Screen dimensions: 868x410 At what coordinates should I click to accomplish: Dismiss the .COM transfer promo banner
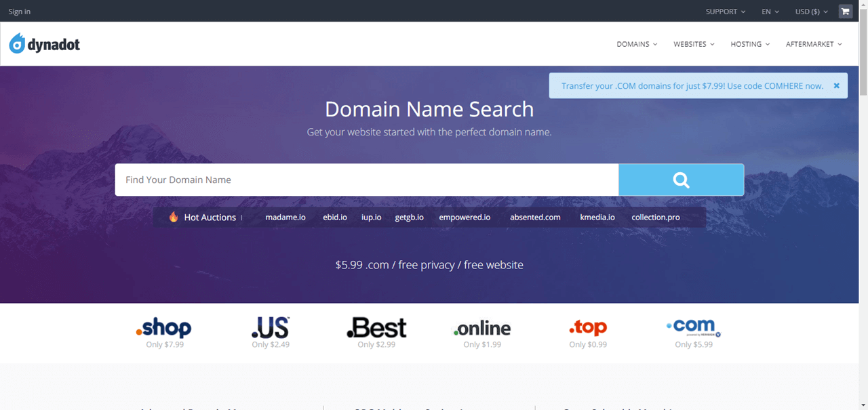[x=836, y=86]
